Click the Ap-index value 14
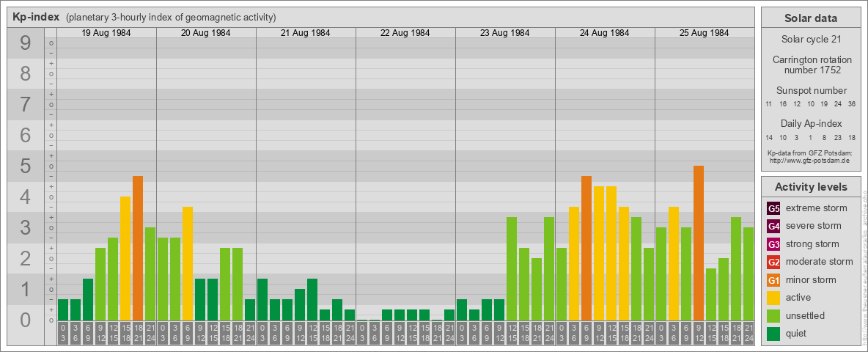 (x=769, y=137)
